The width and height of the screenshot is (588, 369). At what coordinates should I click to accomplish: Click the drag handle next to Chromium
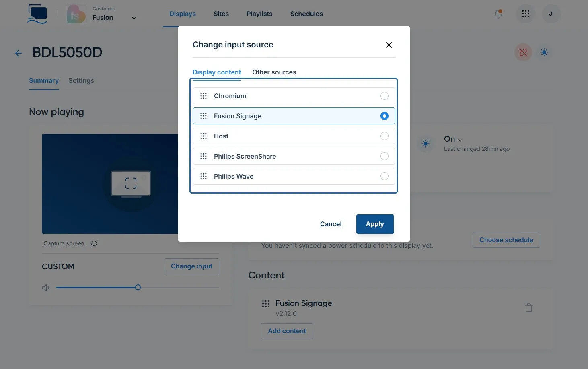(x=204, y=96)
